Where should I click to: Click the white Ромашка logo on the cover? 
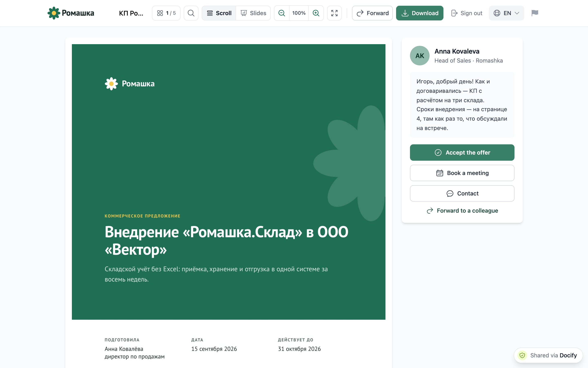tap(129, 84)
